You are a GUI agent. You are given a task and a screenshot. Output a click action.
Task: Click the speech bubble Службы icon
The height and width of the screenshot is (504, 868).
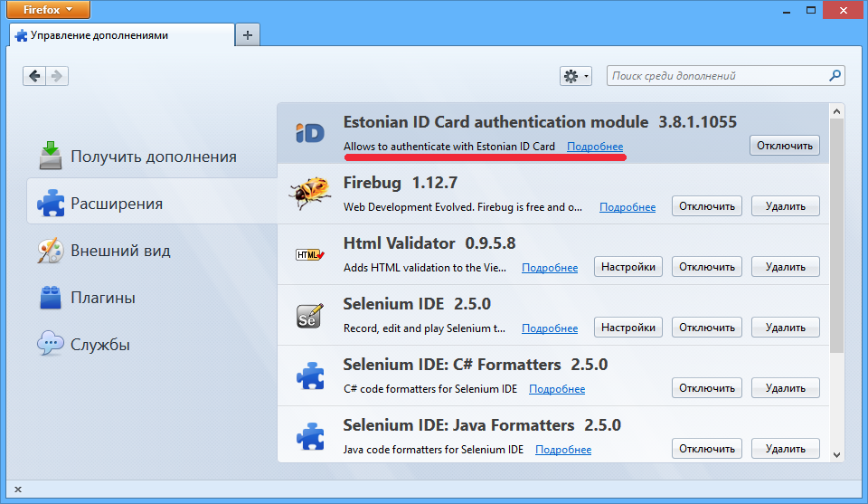[51, 343]
